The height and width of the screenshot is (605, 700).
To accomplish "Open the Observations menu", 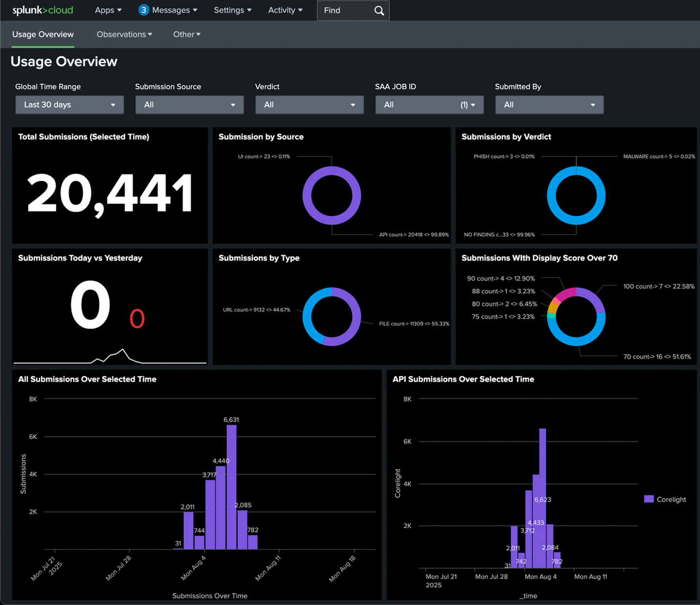I will 124,34.
